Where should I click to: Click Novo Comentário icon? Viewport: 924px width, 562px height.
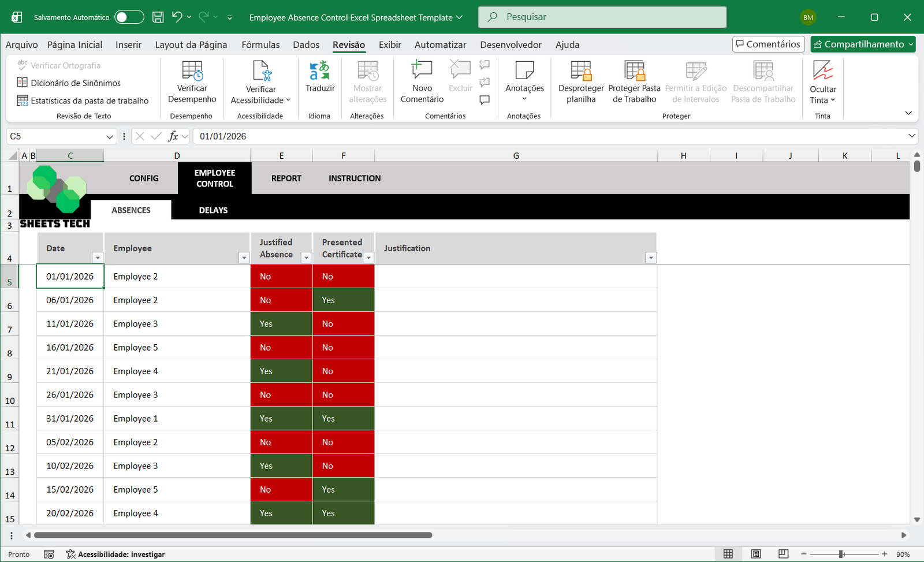click(422, 71)
